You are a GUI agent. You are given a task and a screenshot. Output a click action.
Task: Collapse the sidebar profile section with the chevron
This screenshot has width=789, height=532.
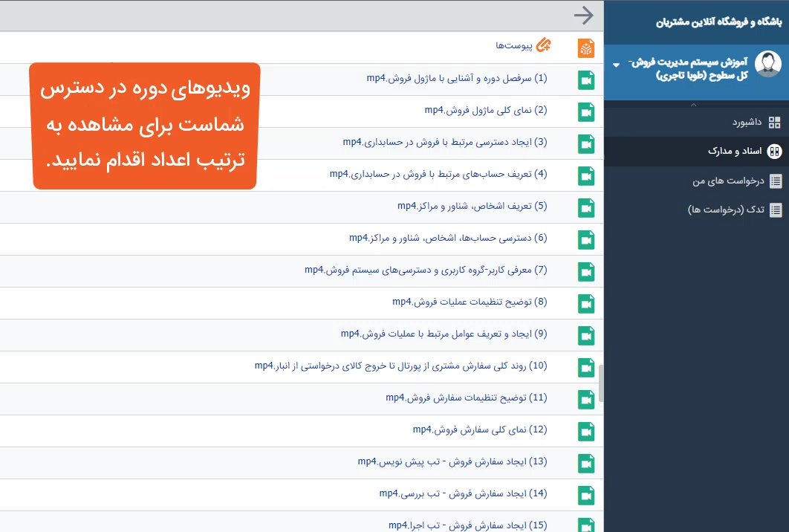tap(693, 105)
